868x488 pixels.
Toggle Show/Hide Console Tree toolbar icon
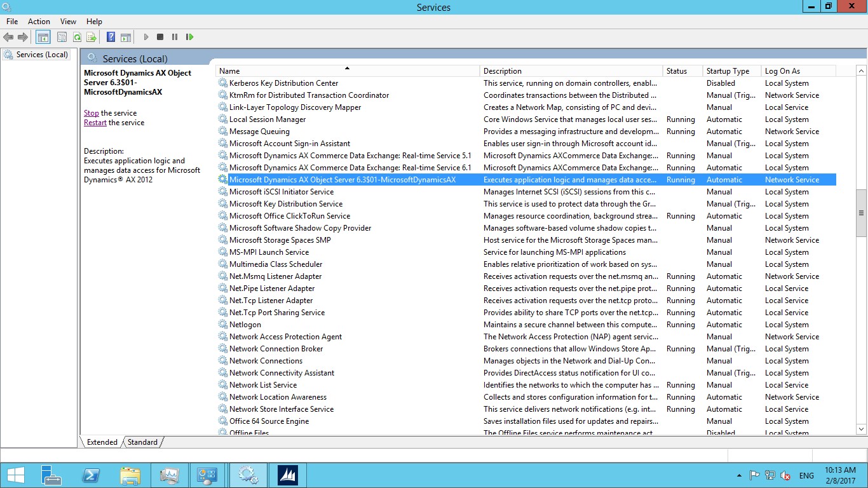point(43,37)
